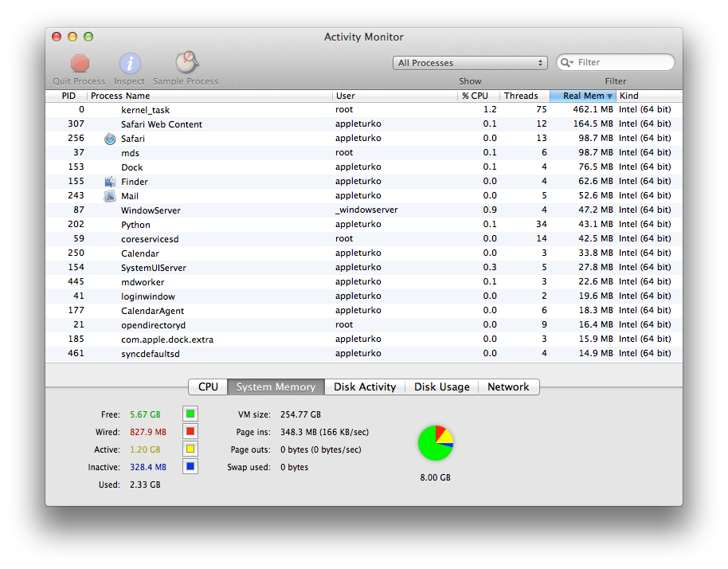Image resolution: width=728 pixels, height=569 pixels.
Task: Click the 2.33 GB used memory value
Action: 145,485
